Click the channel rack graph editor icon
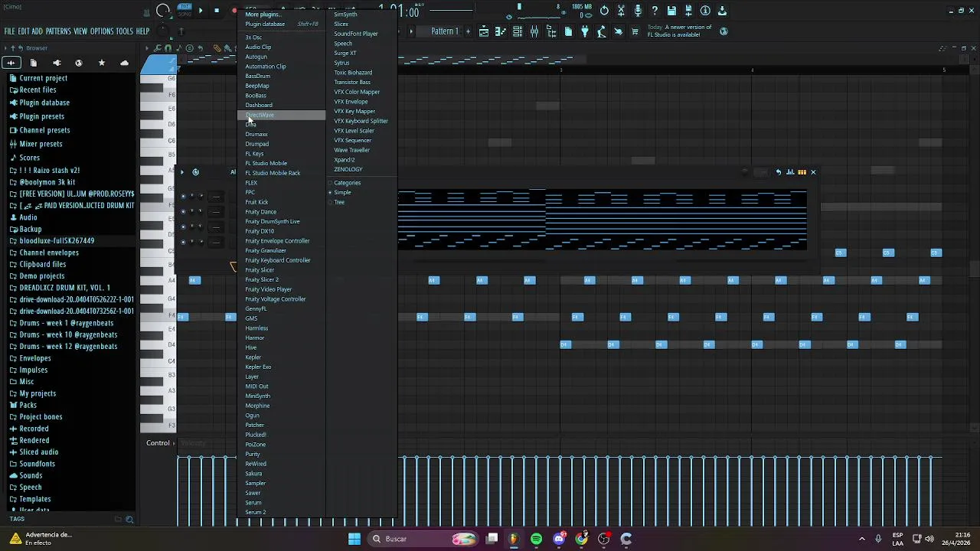The height and width of the screenshot is (551, 980). coord(790,172)
